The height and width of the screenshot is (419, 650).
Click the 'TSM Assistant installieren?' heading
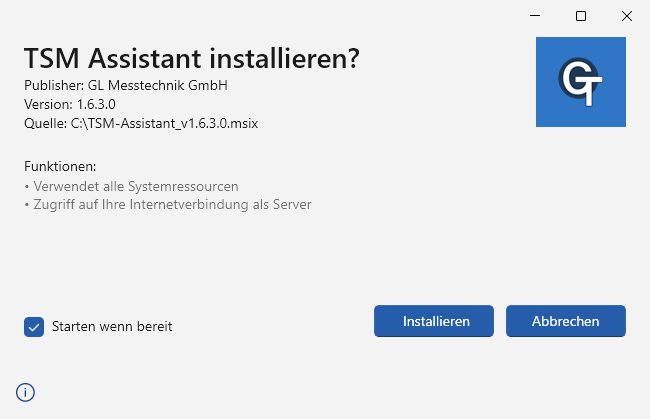[191, 60]
